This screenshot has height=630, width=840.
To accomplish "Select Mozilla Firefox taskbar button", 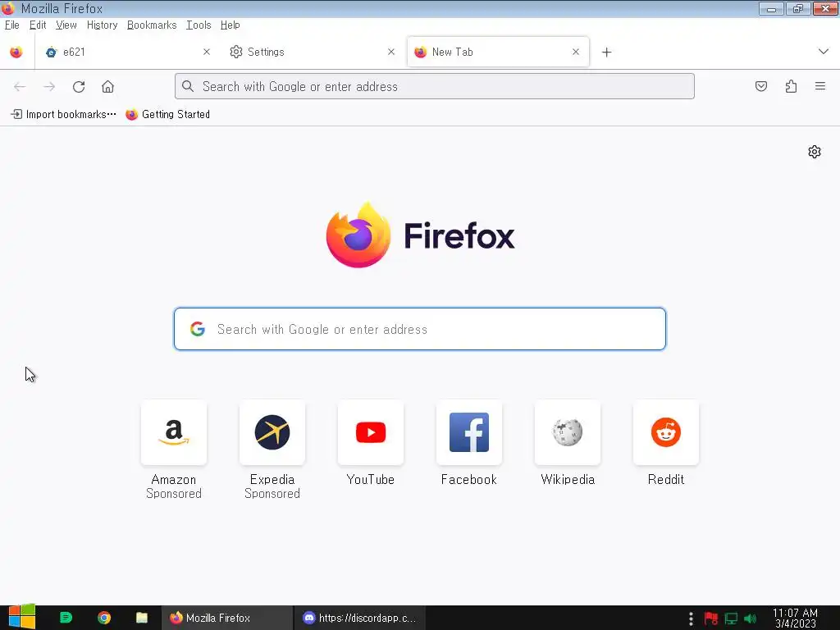I will coord(227,618).
